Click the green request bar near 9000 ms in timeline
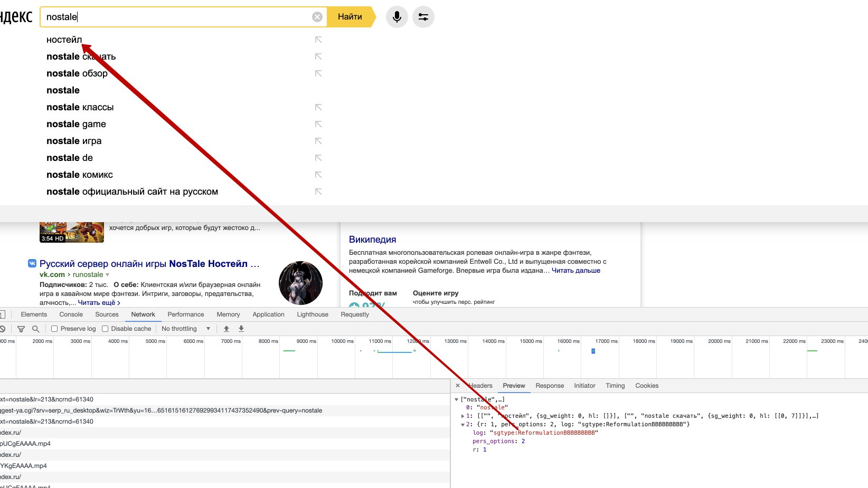This screenshot has height=488, width=868. coord(289,351)
